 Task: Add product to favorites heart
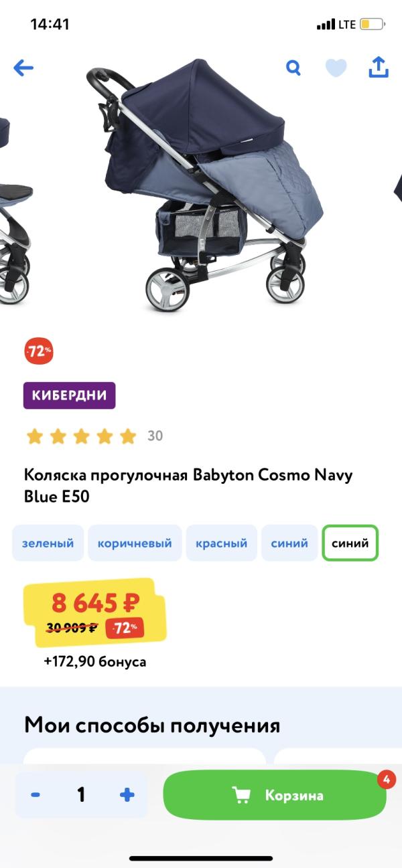[336, 68]
